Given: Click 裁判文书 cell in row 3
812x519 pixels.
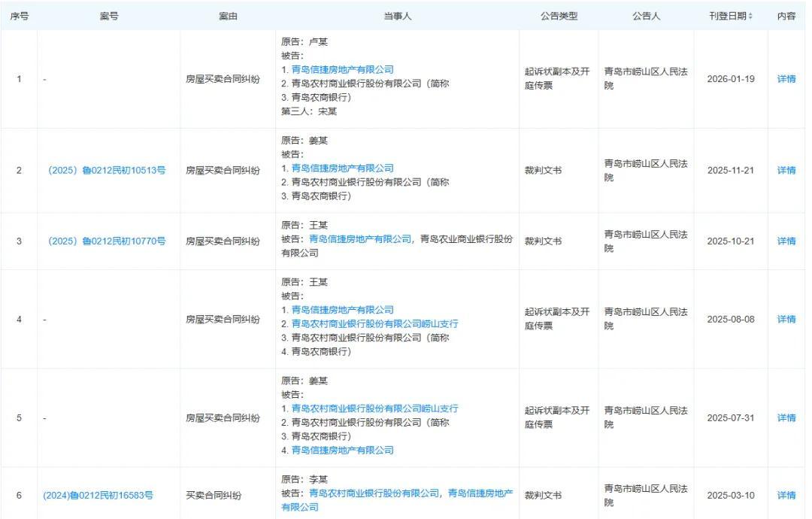Looking at the screenshot, I should point(544,241).
